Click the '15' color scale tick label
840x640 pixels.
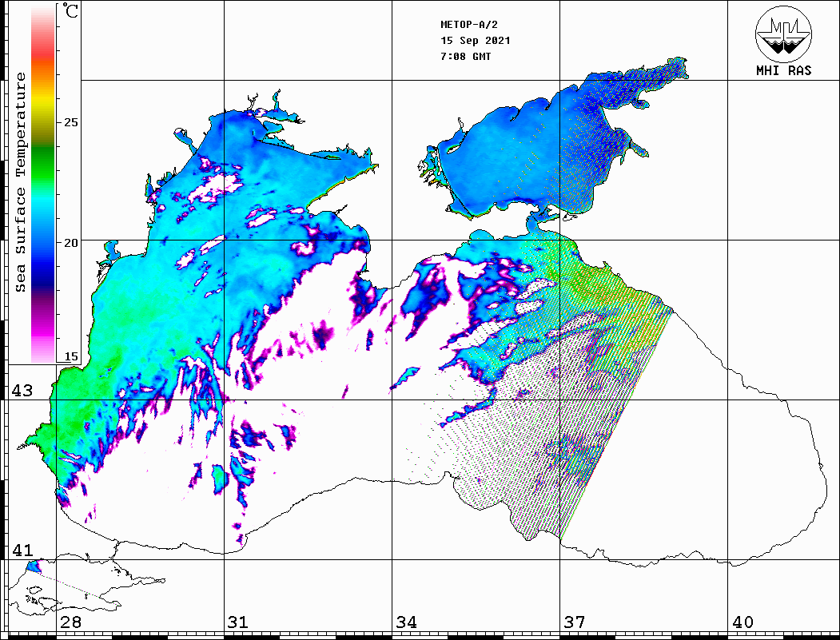pos(70,356)
